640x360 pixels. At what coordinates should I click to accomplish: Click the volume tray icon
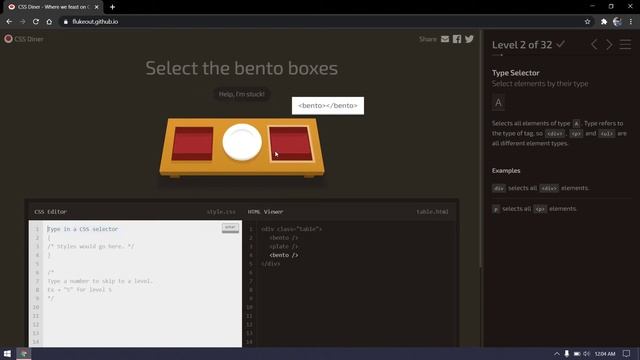pos(587,353)
